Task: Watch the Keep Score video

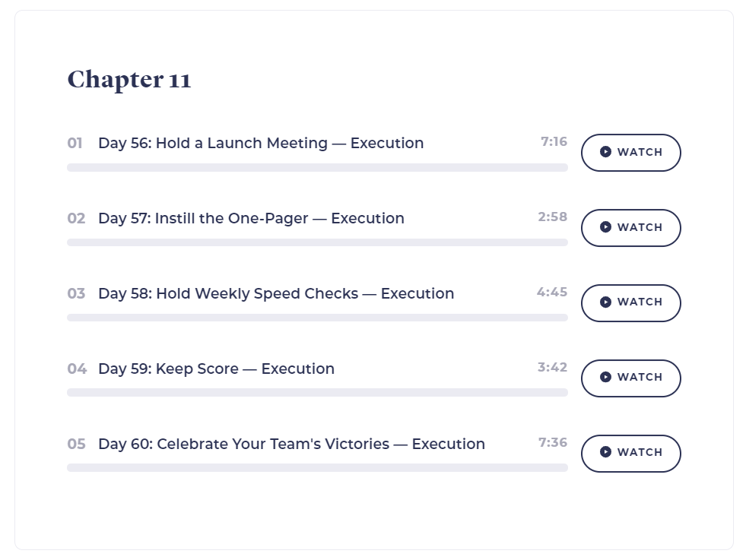Action: coord(631,378)
